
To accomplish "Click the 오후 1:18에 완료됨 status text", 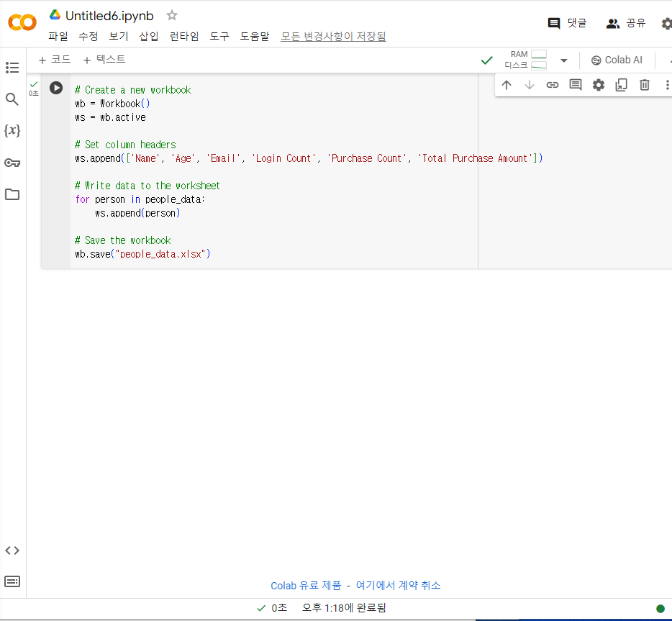I will click(344, 608).
